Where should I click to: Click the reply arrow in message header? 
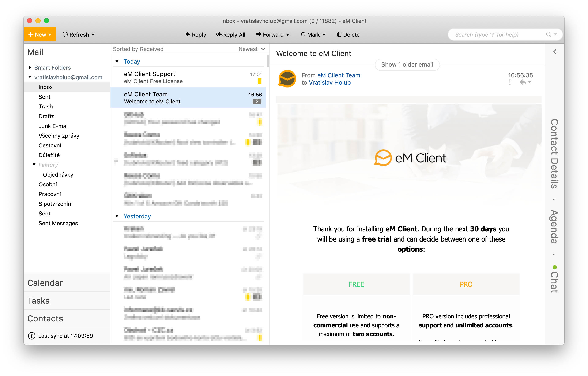pos(523,82)
